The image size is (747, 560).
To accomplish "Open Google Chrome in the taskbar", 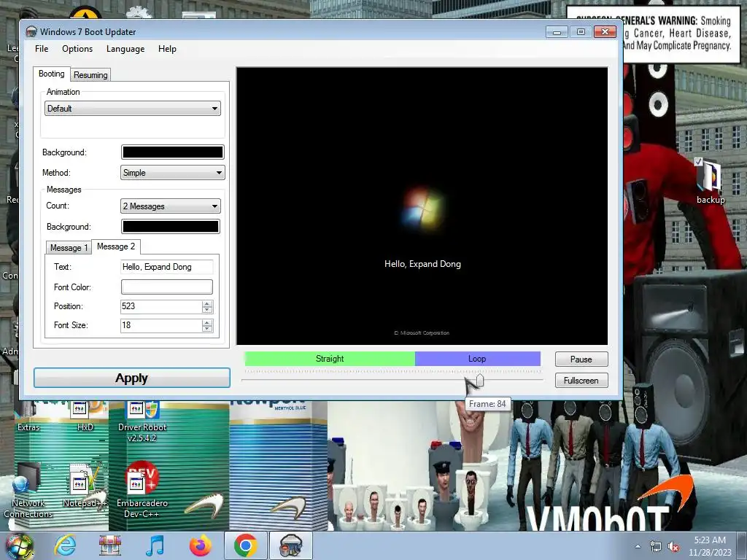I will pos(245,545).
